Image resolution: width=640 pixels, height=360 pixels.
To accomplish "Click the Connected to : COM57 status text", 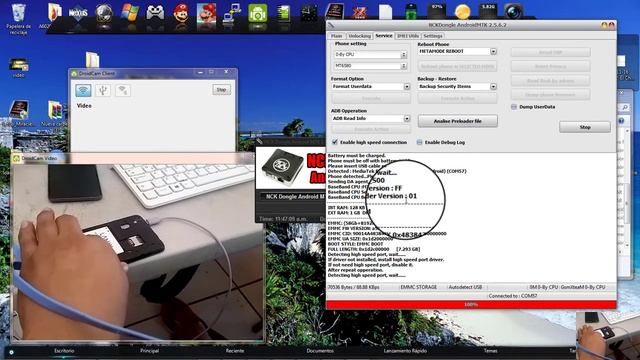I will pyautogui.click(x=513, y=296).
